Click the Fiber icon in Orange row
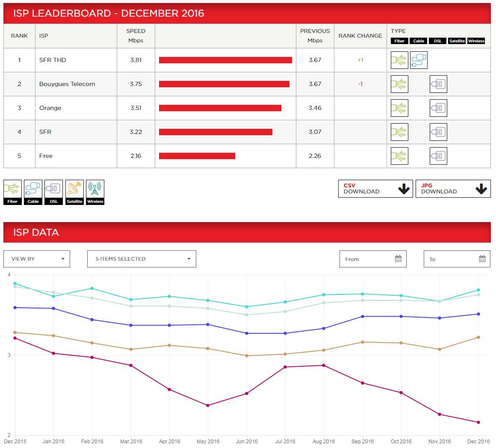496x448 pixels. [399, 108]
